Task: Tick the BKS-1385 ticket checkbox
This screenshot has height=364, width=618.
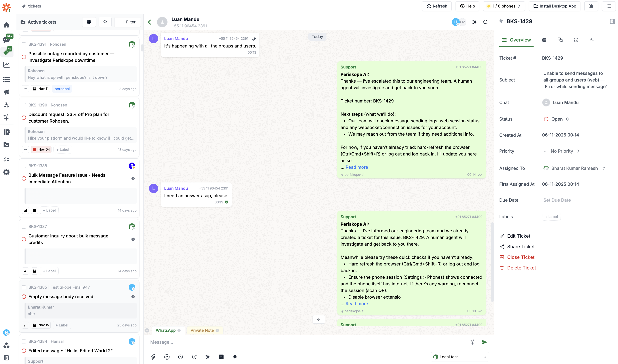Action: [x=24, y=287]
